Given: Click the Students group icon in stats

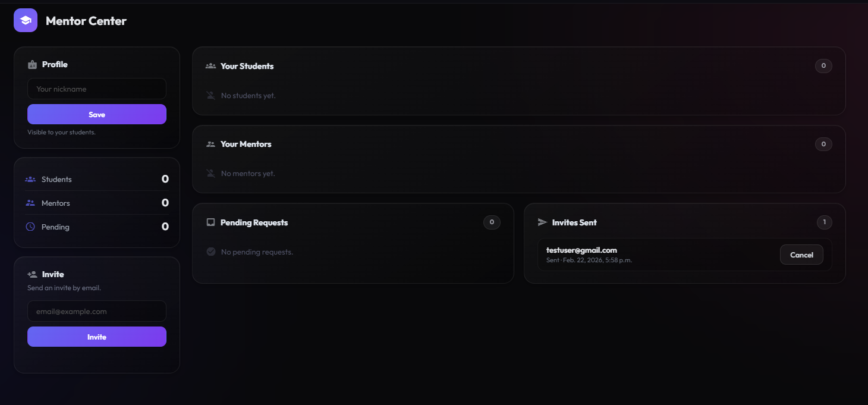Looking at the screenshot, I should [30, 179].
